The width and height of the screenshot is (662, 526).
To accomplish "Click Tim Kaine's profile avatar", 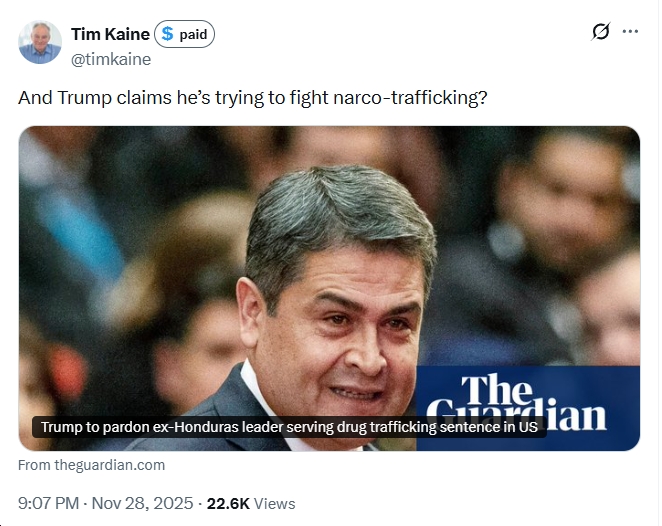I will (x=40, y=42).
